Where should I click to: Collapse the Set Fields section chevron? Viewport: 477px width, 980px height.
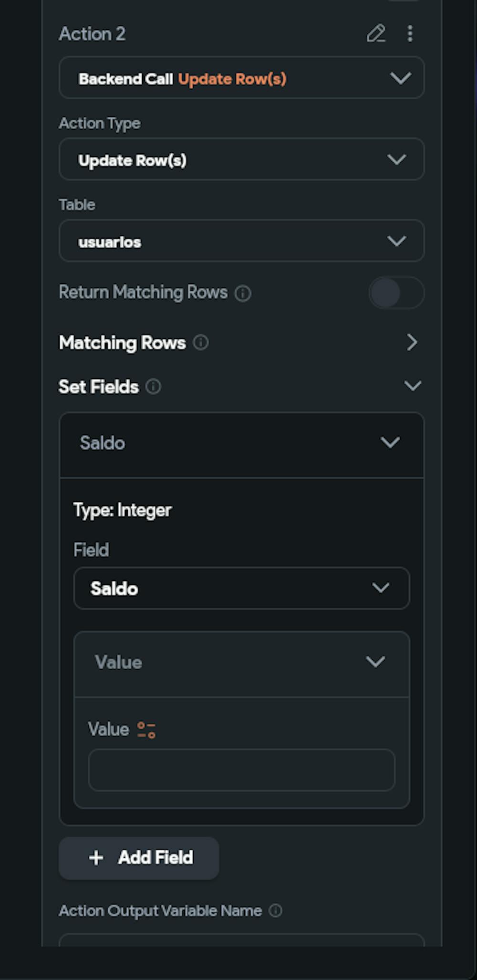click(413, 386)
